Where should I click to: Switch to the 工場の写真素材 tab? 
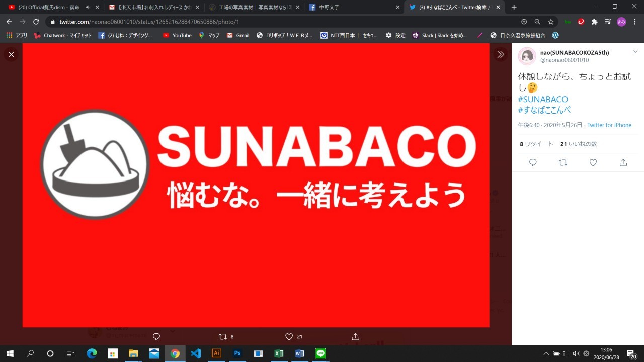254,7
